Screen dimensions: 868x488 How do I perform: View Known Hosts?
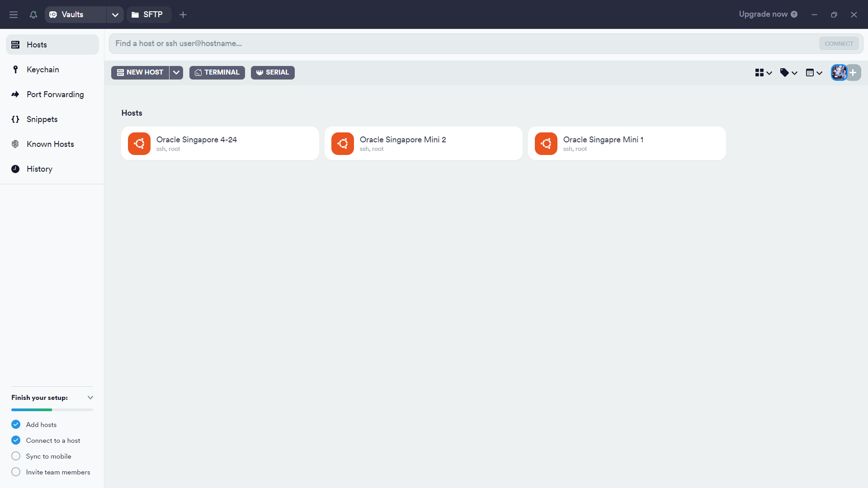[x=50, y=144]
